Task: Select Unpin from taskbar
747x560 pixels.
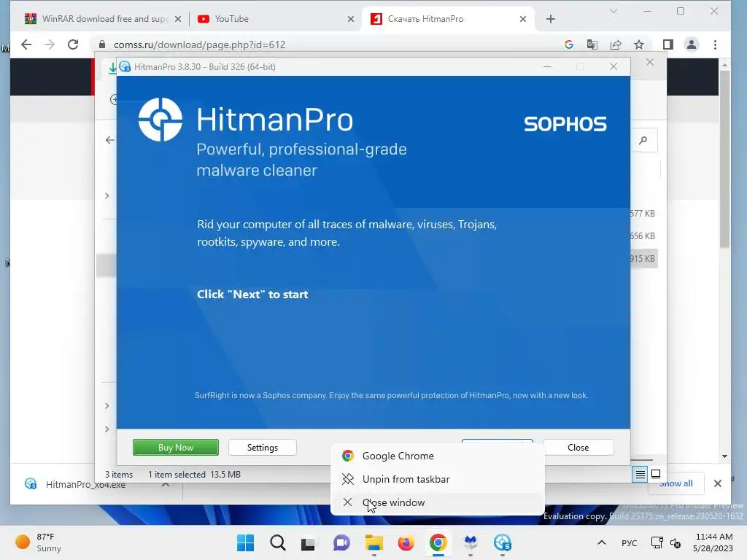Action: (x=438, y=479)
